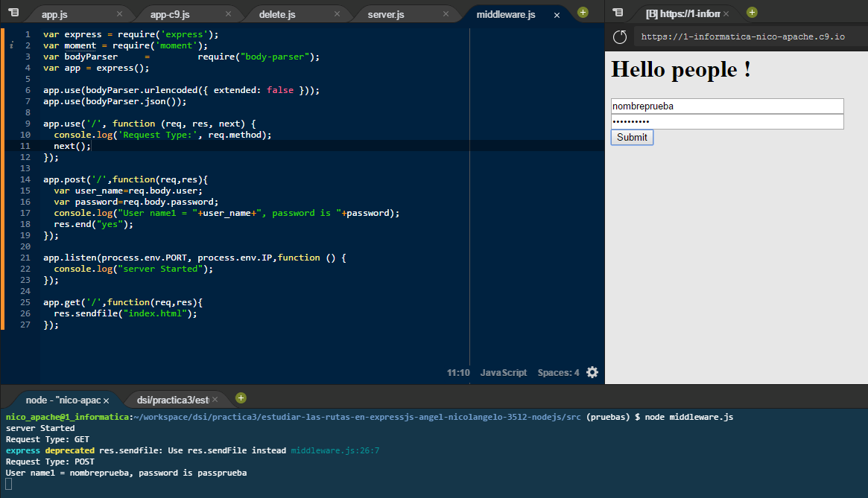This screenshot has height=498, width=868.
Task: Close the app.js tab
Action: point(119,14)
